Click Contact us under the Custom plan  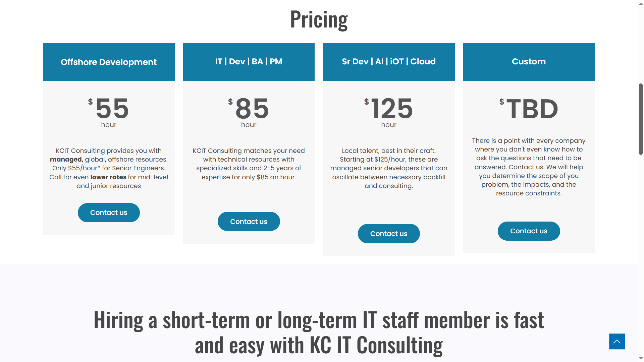coord(529,231)
